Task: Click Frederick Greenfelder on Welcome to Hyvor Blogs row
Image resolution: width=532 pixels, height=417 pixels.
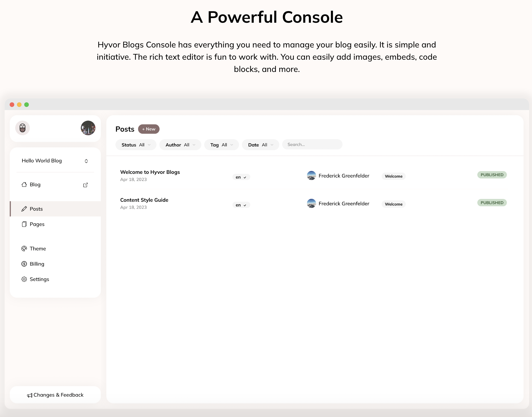Action: 344,176
